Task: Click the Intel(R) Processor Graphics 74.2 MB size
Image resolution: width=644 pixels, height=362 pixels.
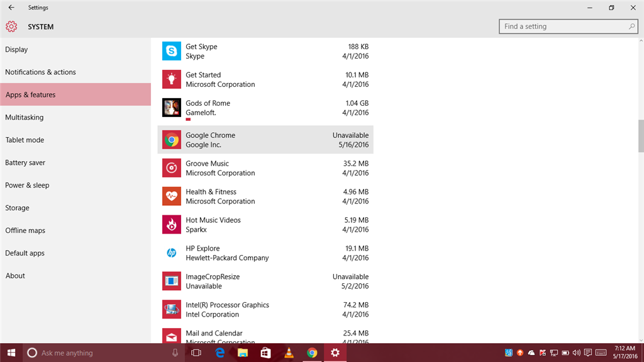Action: tap(356, 305)
